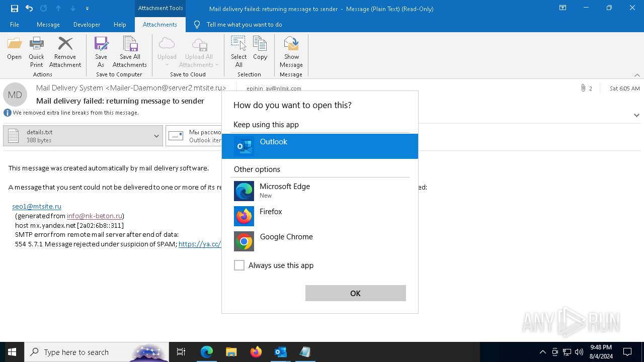Click Tell me what you want to do
Image resolution: width=644 pixels, height=362 pixels.
[244, 25]
